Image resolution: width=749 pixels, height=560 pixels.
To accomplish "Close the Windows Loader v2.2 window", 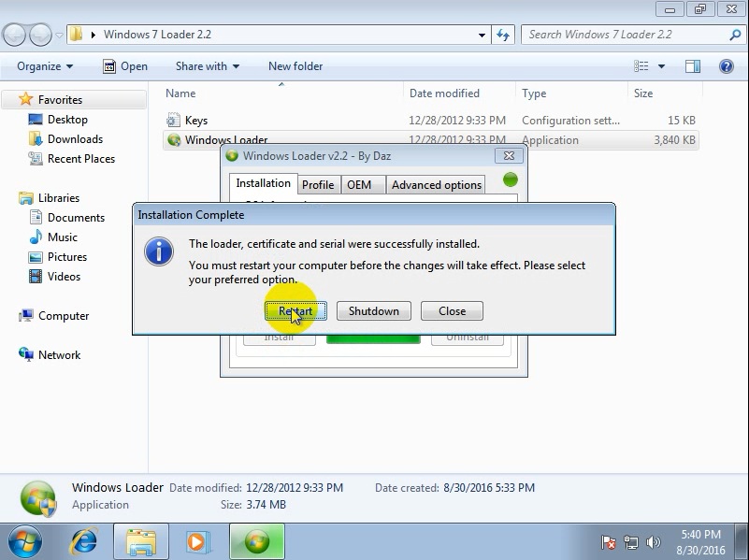I will 510,155.
